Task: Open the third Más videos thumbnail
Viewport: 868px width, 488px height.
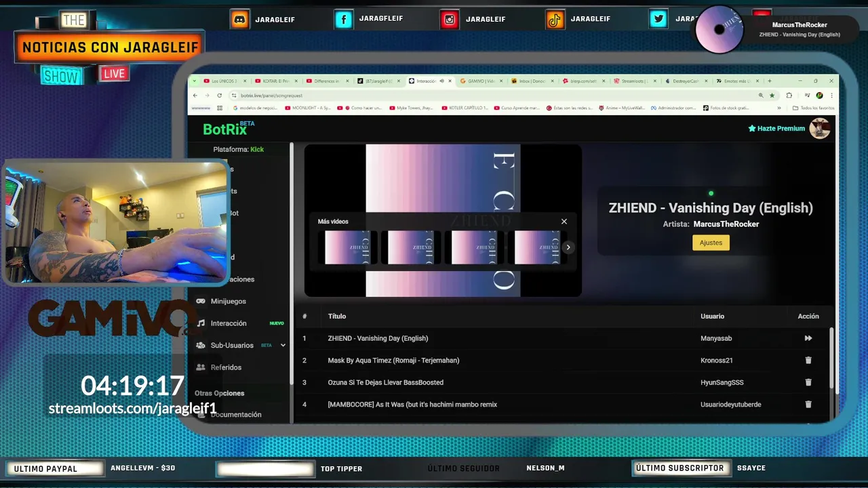Action: [x=474, y=247]
